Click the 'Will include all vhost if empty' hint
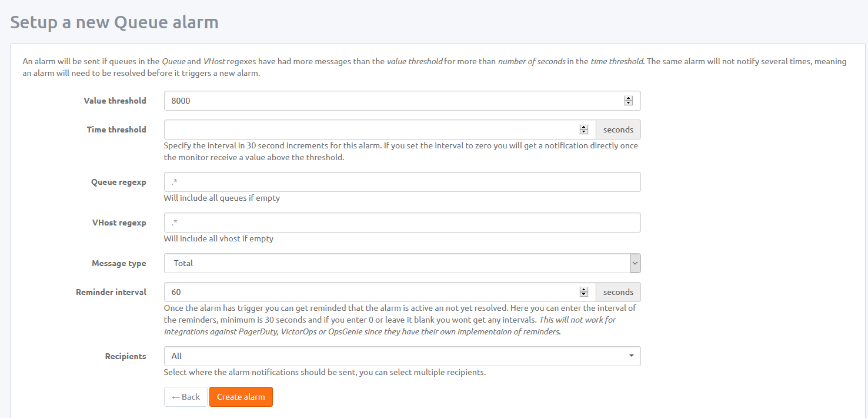The width and height of the screenshot is (868, 418). 219,238
